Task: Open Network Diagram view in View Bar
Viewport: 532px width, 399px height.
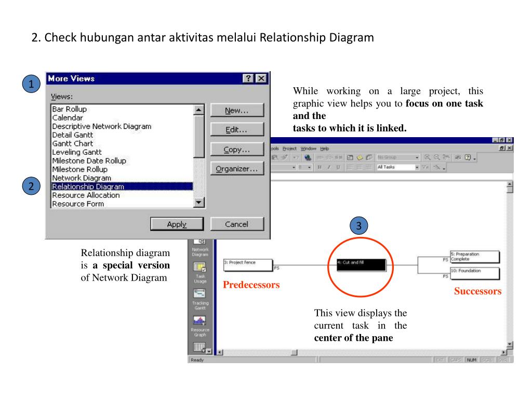Action: [200, 248]
